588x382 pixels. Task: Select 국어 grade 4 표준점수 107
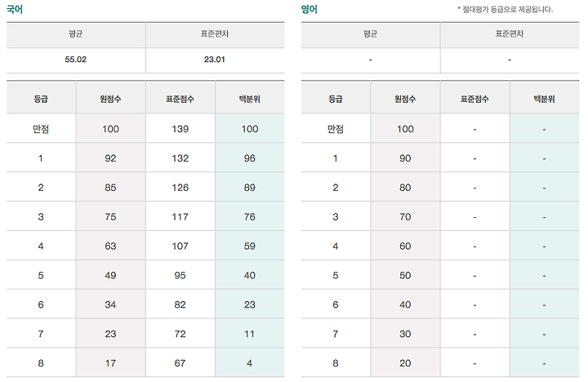tap(180, 246)
